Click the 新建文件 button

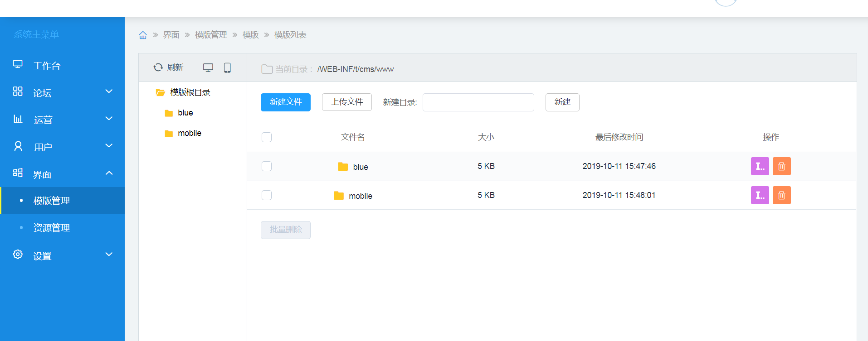pyautogui.click(x=286, y=102)
